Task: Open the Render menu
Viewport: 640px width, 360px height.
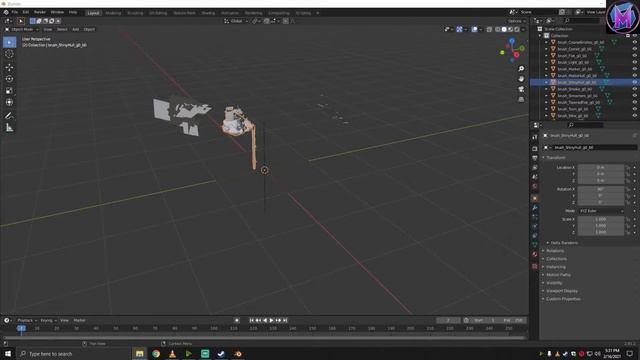Action: click(40, 12)
